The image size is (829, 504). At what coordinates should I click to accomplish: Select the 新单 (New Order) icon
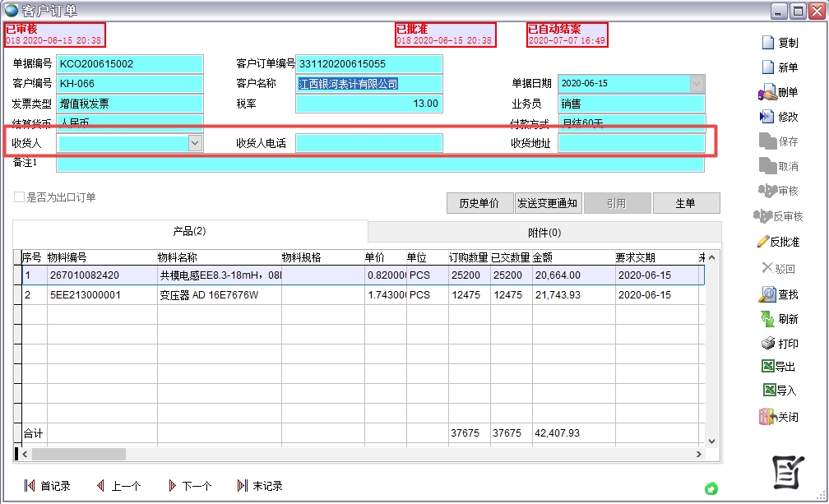click(x=782, y=67)
